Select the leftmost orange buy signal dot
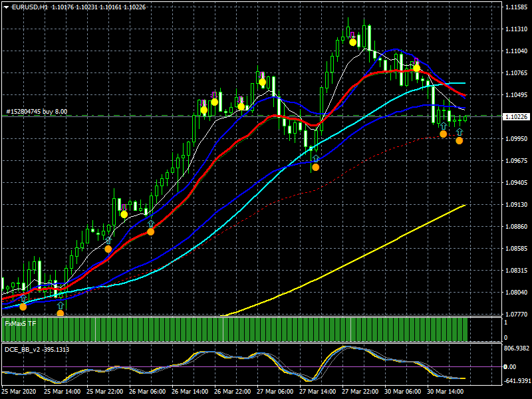This screenshot has width=532, height=399. click(x=23, y=307)
